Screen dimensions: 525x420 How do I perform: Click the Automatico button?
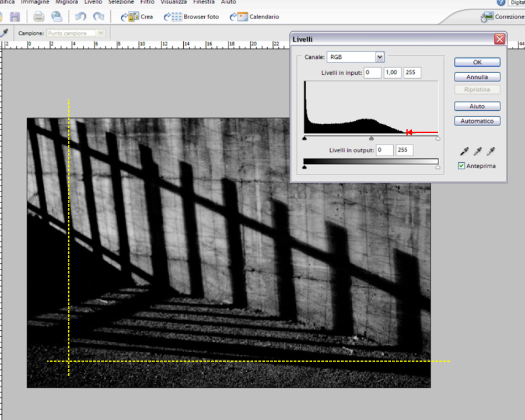[477, 121]
